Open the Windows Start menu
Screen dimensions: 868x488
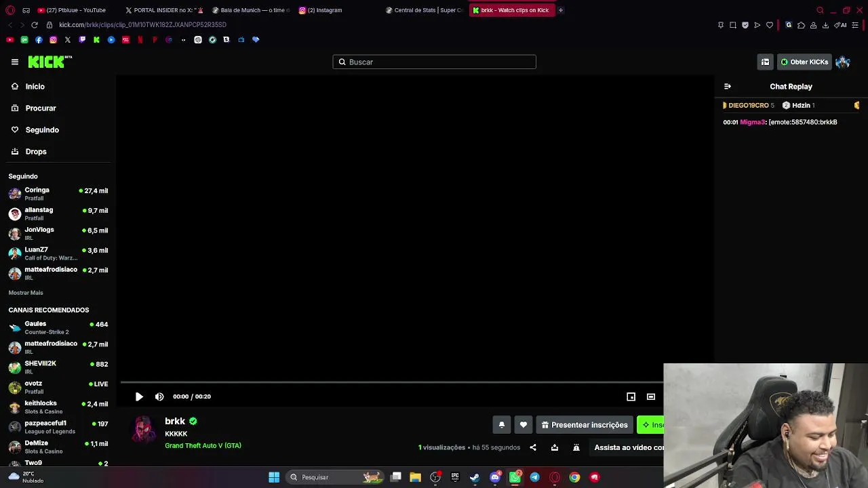click(274, 477)
